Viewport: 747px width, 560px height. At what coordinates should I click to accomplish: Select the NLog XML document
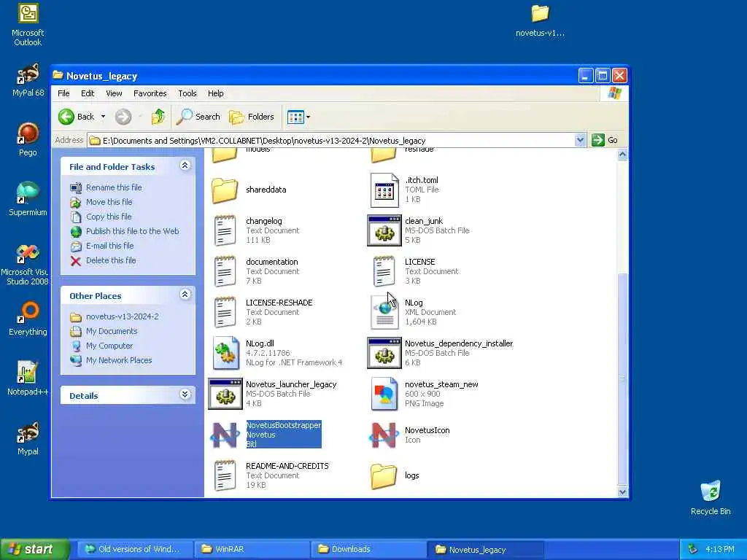pyautogui.click(x=414, y=312)
